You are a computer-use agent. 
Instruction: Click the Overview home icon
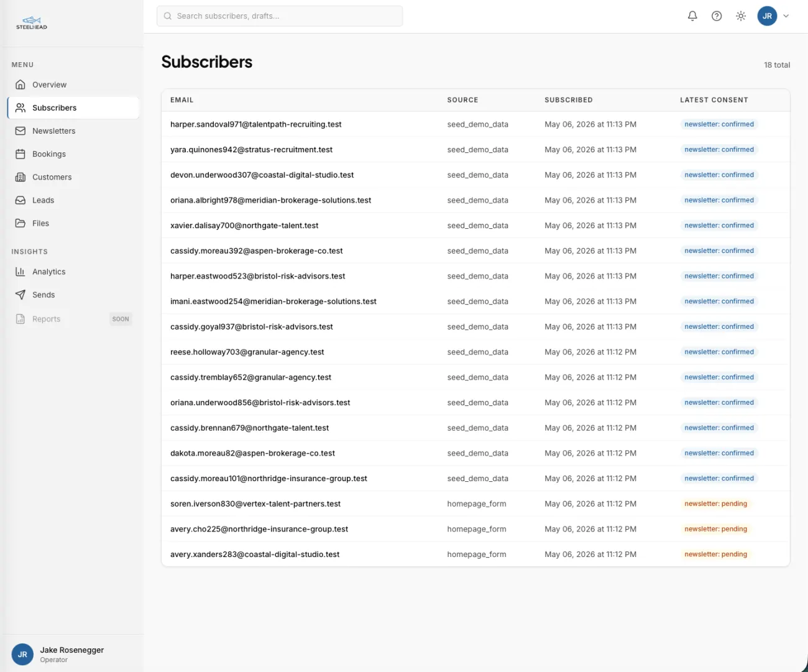(21, 85)
